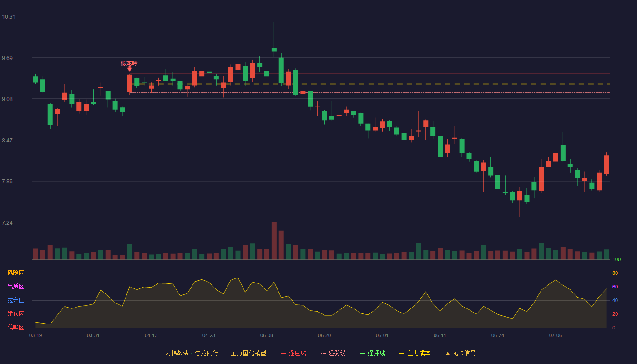The width and height of the screenshot is (637, 364).
Task: Select the 出货区 zone label
Action: click(x=15, y=287)
